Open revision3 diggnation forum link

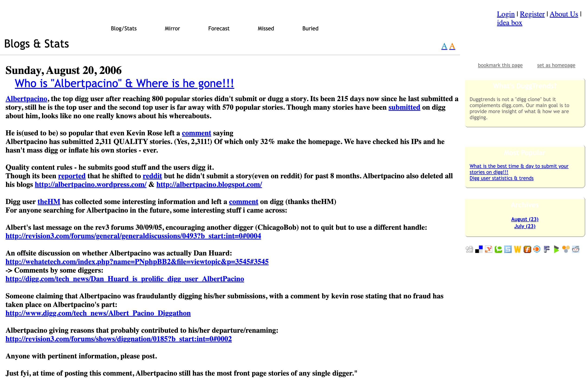click(119, 339)
